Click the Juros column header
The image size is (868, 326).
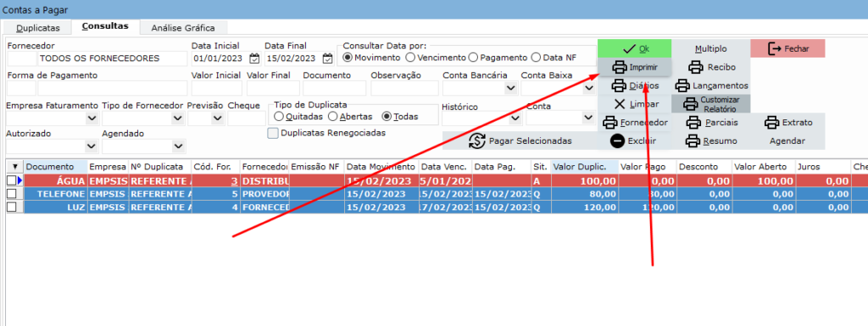[823, 166]
